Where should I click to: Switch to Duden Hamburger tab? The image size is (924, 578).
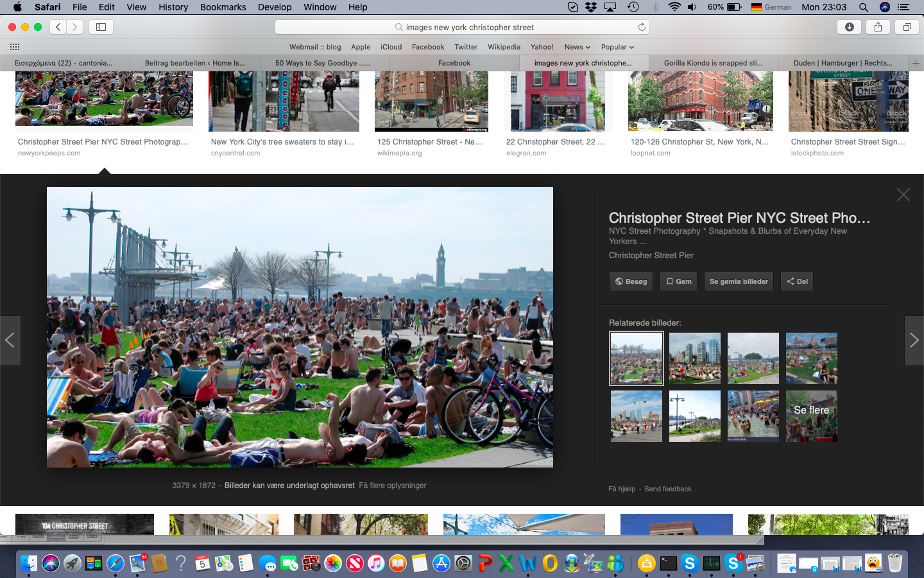843,63
